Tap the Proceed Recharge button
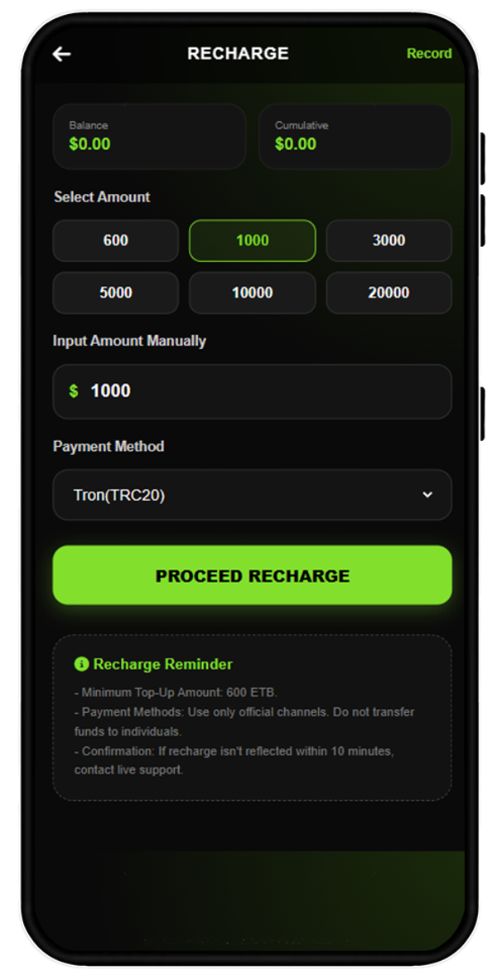 253,575
